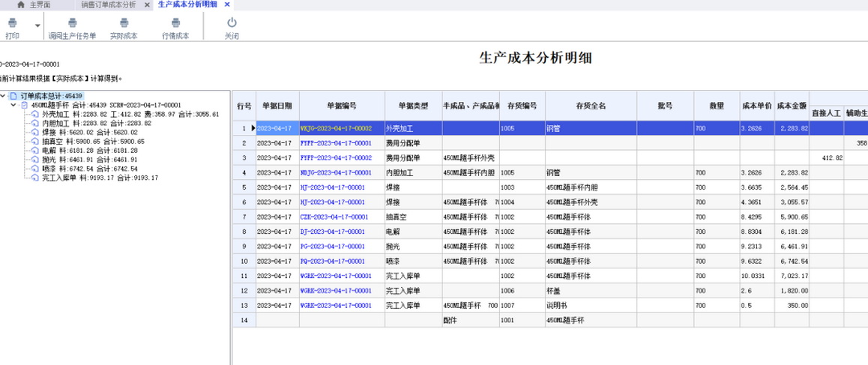Image resolution: width=868 pixels, height=365 pixels.
Task: Open document link NDJG-2023-04-17-00001
Action: [x=336, y=172]
